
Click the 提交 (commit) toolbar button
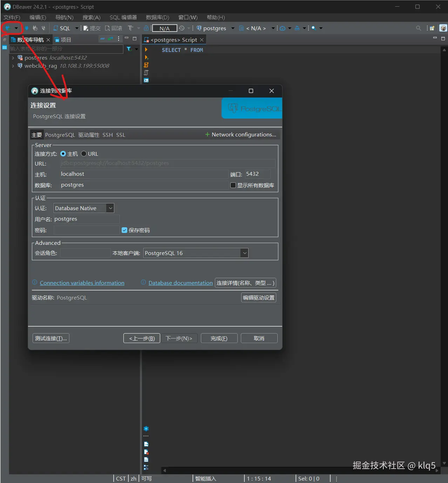(x=92, y=28)
